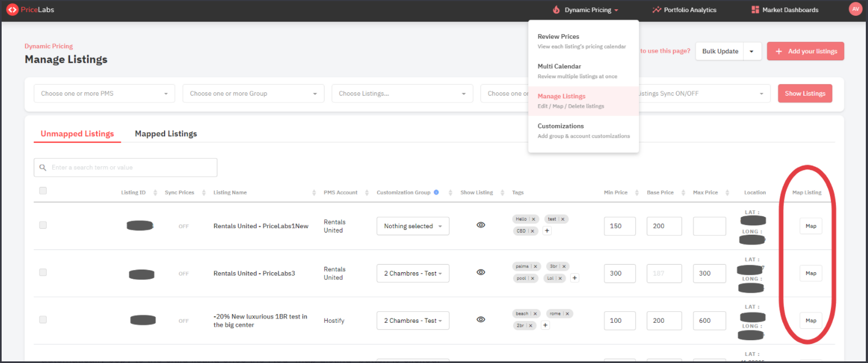Sort the table by Max Price
This screenshot has height=363, width=868.
(x=727, y=192)
